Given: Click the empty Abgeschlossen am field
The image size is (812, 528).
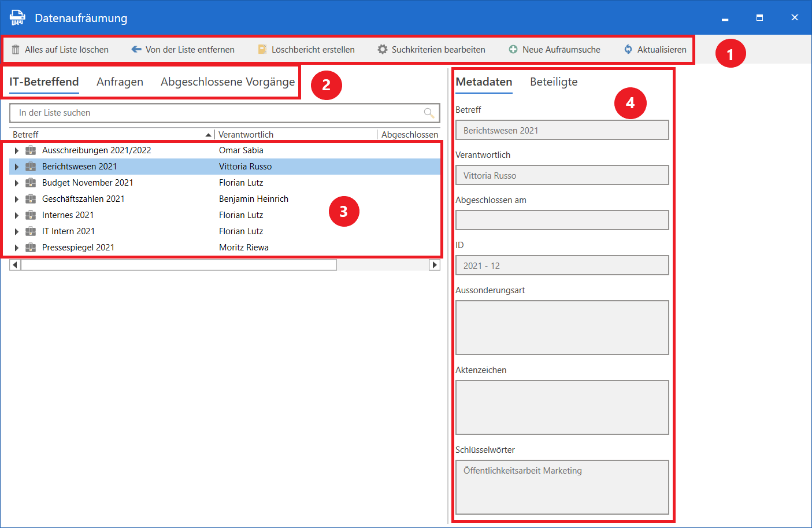Looking at the screenshot, I should pos(562,220).
